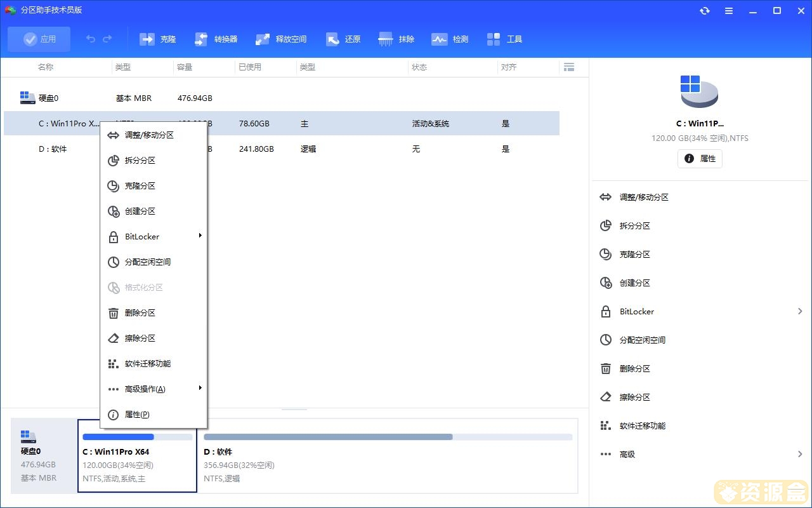Select the D: 软件 partition row
Viewport: 812px width, 508px height.
282,149
